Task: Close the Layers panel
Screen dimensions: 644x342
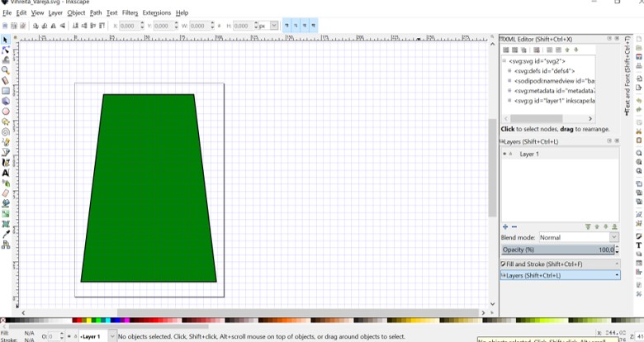Action: (617, 140)
